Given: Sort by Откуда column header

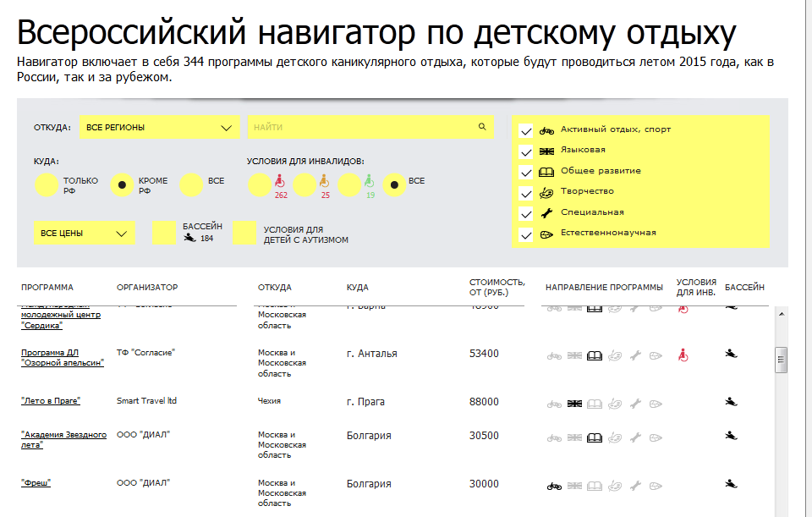Looking at the screenshot, I should (274, 288).
